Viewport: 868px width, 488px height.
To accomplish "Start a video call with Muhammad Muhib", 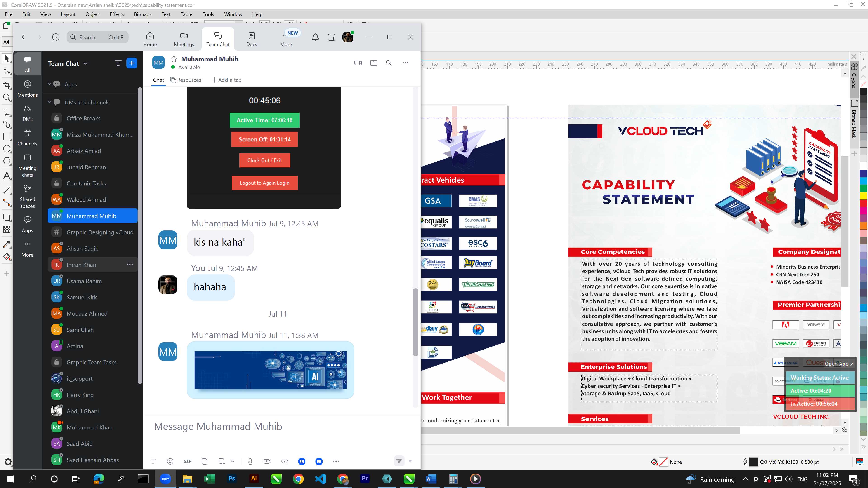I will click(x=358, y=63).
